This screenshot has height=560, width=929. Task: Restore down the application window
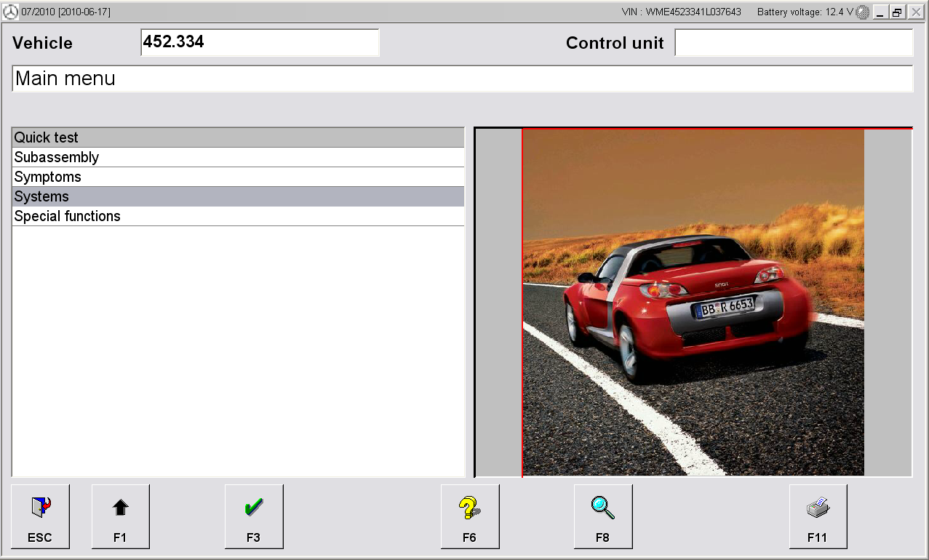[898, 12]
